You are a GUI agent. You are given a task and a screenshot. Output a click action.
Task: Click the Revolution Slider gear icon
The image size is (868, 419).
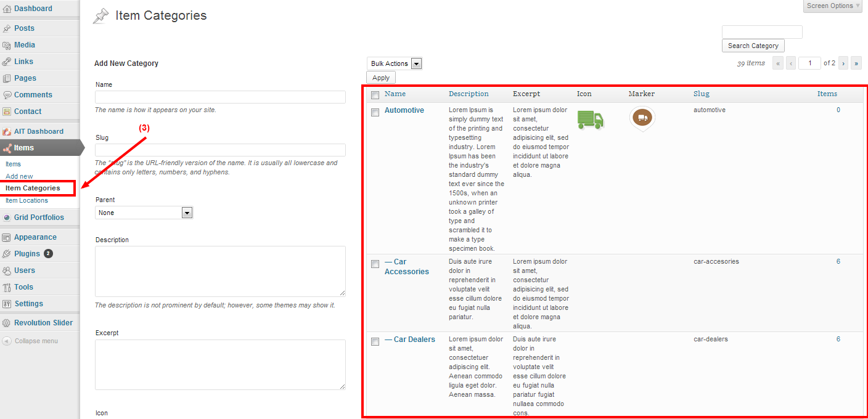tap(7, 323)
